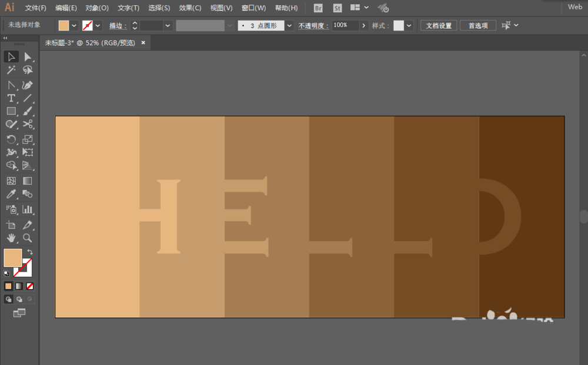Select the Magic Wand tool
588x365 pixels.
(11, 70)
